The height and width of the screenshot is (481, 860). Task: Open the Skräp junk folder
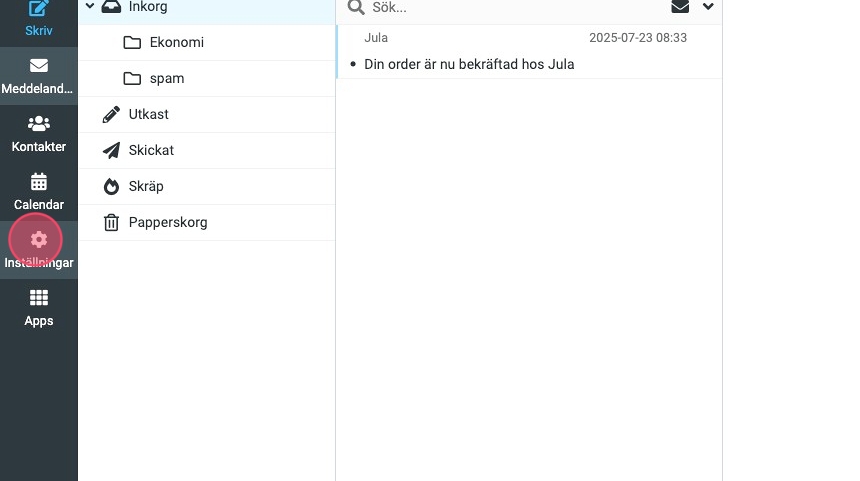point(146,187)
